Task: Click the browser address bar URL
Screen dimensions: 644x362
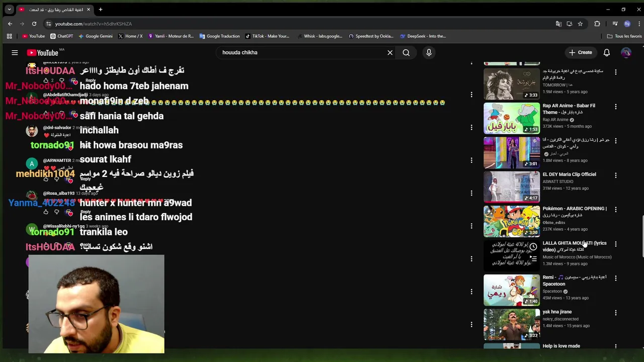Action: [x=94, y=24]
